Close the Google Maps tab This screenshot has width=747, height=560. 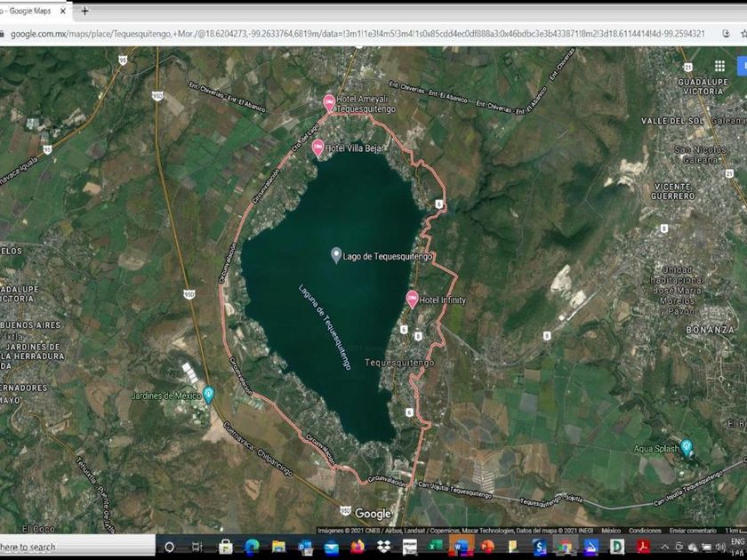(x=63, y=11)
